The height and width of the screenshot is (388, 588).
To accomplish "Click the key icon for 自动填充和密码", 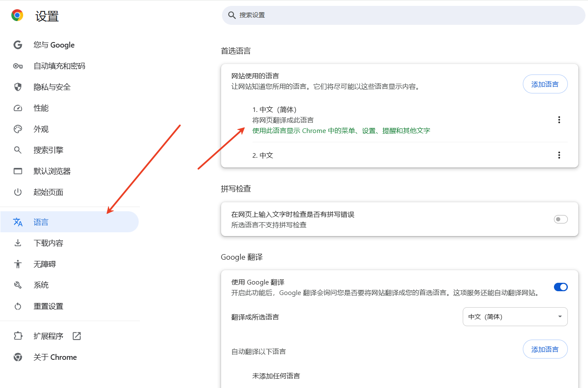I will tap(18, 66).
